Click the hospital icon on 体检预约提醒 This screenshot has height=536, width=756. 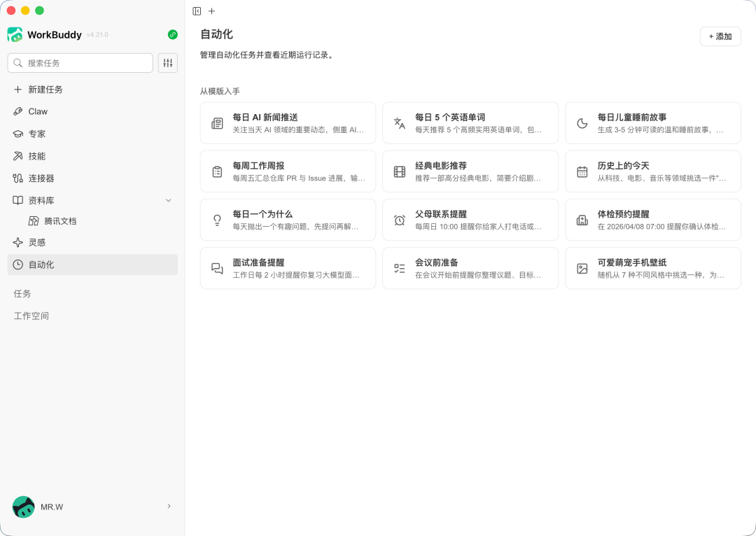click(582, 220)
